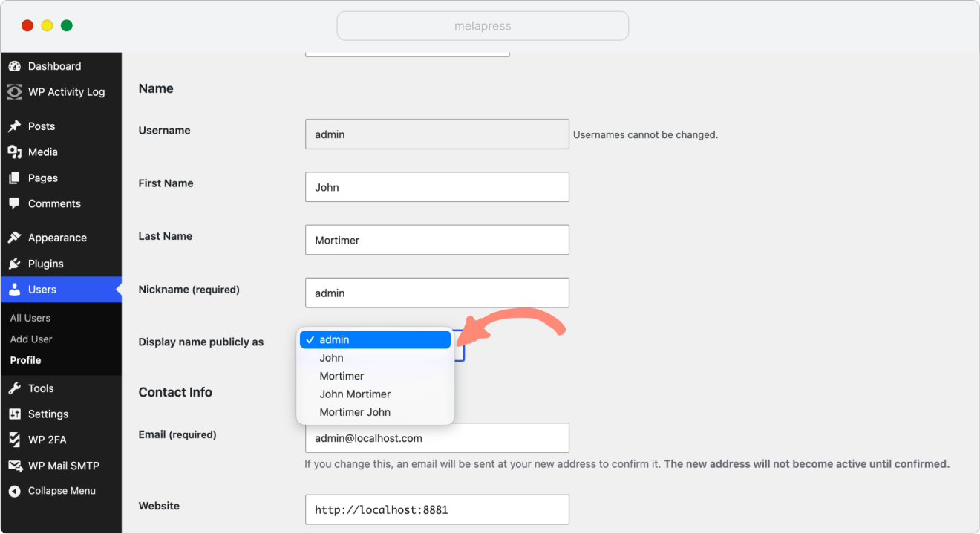Image resolution: width=980 pixels, height=534 pixels.
Task: Click the Nickname (required) label
Action: [x=189, y=290]
